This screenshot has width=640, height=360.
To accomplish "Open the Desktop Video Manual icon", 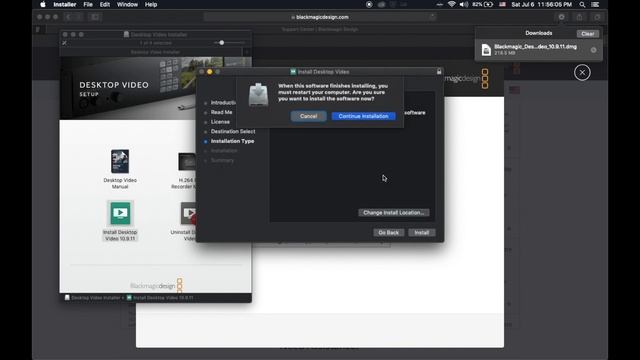I will click(x=120, y=162).
